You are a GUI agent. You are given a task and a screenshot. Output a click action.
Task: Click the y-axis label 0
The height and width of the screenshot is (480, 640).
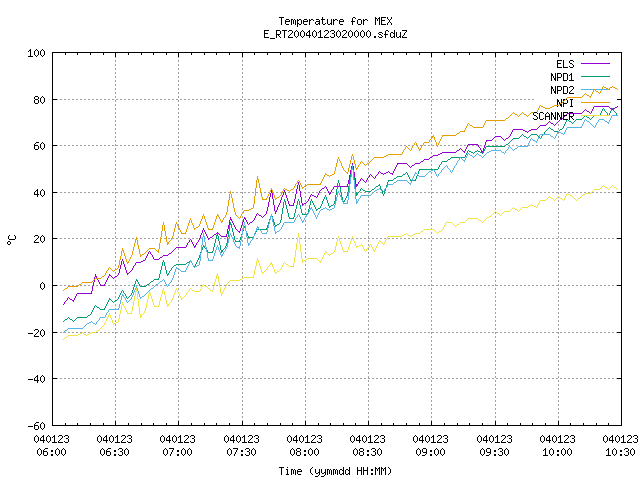pos(42,286)
